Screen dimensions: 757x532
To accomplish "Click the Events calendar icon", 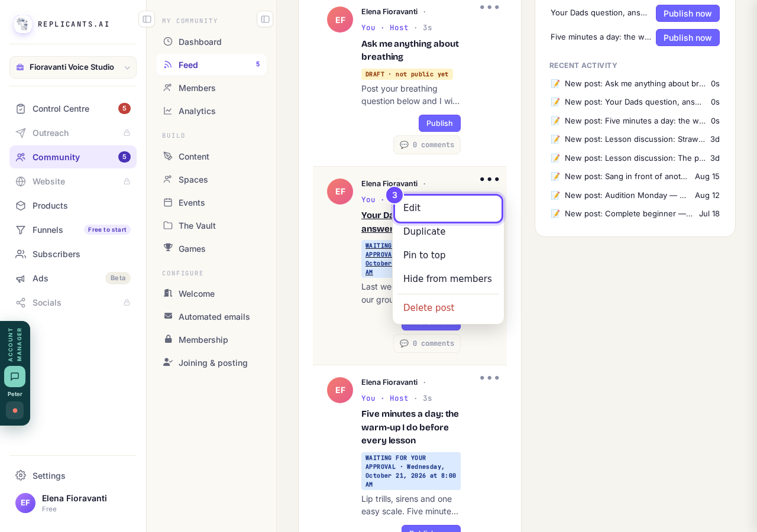I will click(x=168, y=203).
